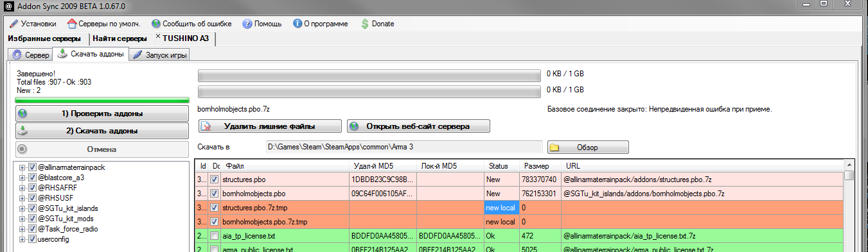Uncheck the bornholmobjects.pbo.7z.tmp row checkbox
Screen dimensions: 868x252
tap(215, 222)
